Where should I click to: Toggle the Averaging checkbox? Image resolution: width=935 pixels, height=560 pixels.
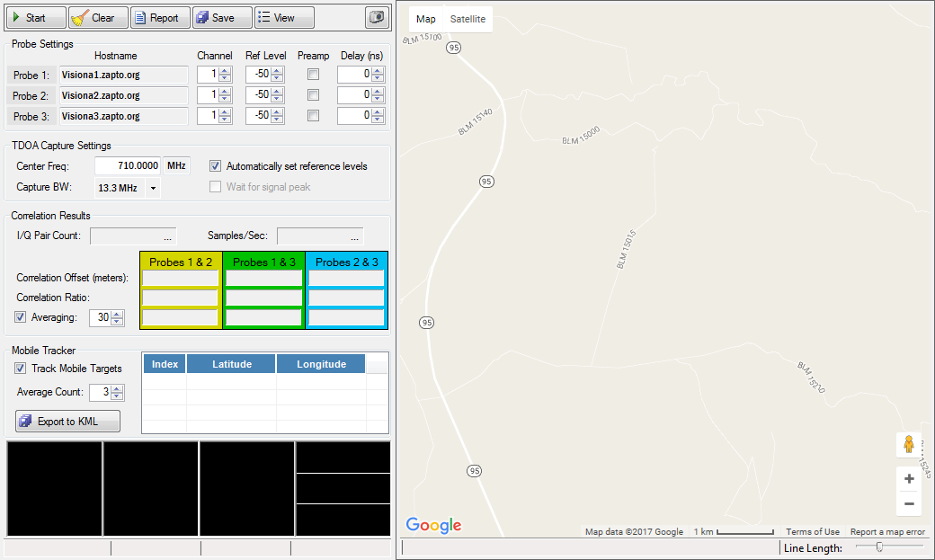(21, 317)
